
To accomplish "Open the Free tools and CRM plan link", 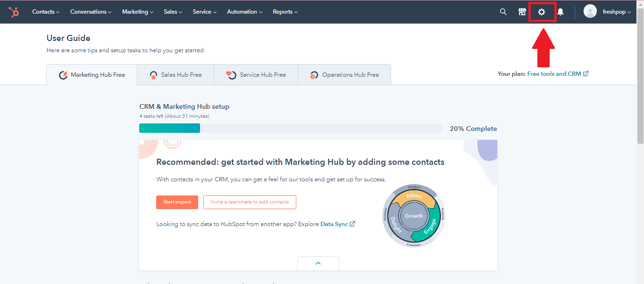I will (554, 74).
